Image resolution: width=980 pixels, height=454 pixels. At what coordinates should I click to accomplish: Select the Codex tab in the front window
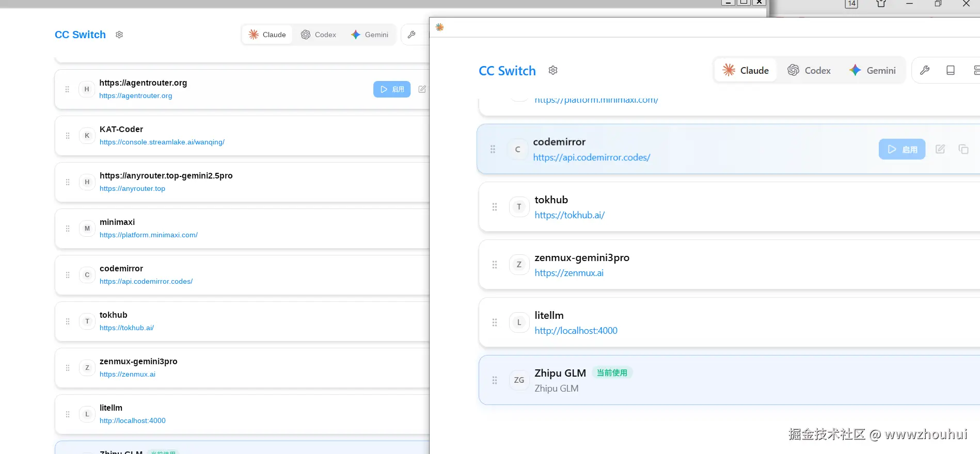click(x=809, y=70)
